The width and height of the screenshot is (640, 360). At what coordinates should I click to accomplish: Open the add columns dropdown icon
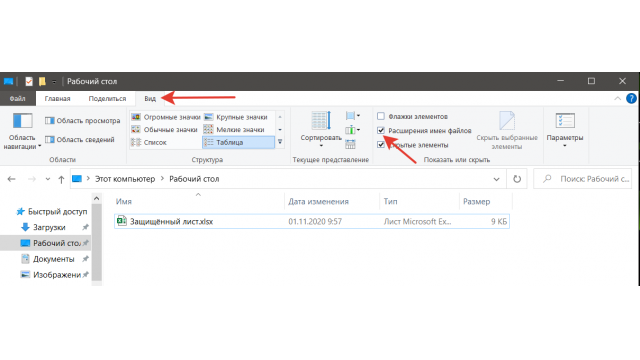tap(353, 130)
